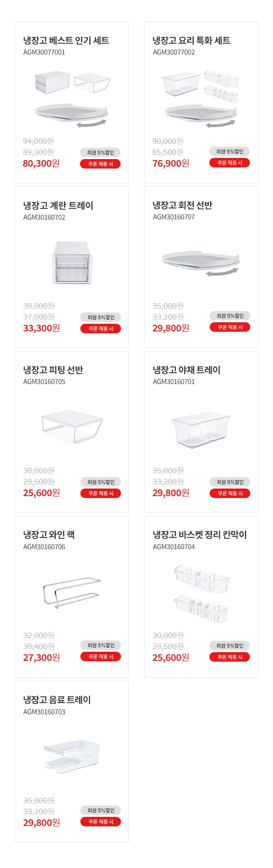The image size is (273, 868).
Task: Click 회원 5%할인 badge on 야채 트레이
Action: pyautogui.click(x=230, y=482)
